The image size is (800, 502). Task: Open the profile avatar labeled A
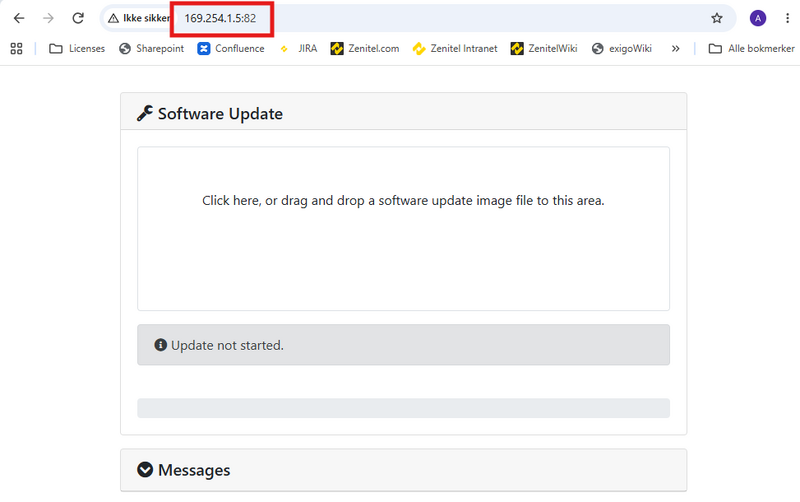coord(758,18)
